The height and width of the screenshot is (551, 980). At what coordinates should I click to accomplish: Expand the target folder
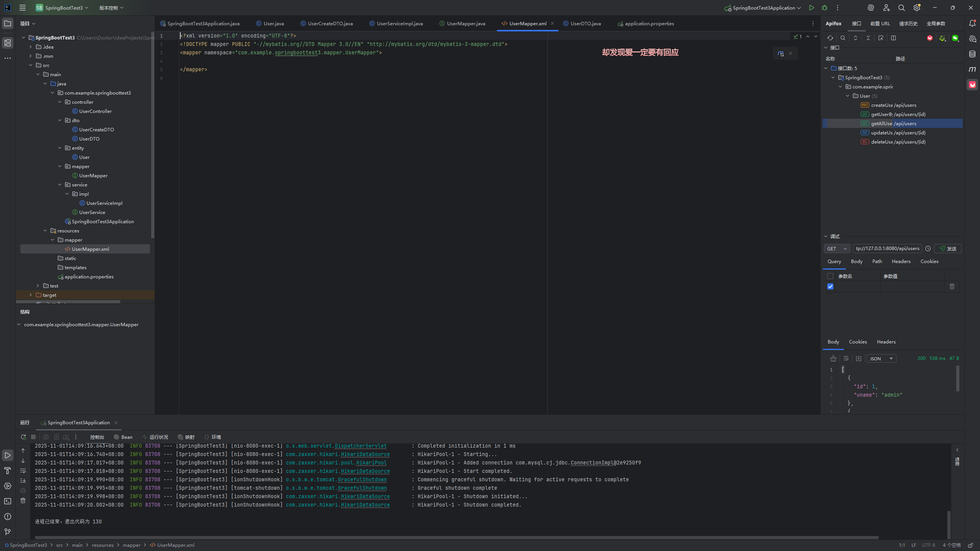(31, 295)
